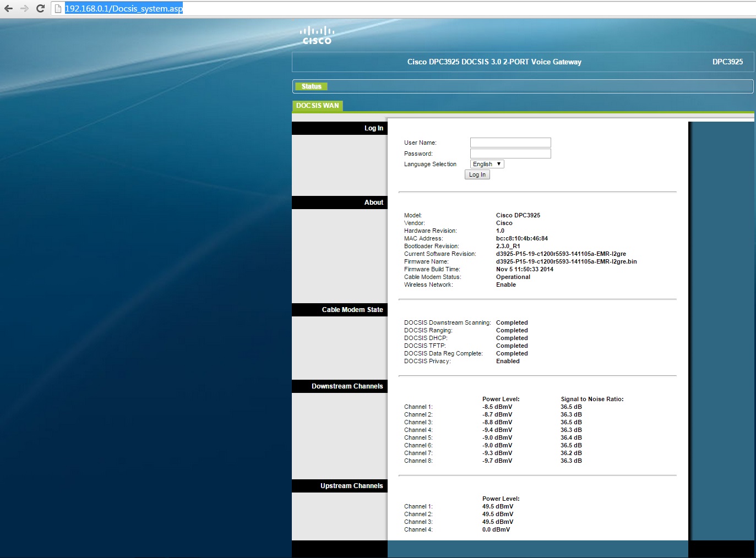Click the Firmware Build Time value
756x558 pixels.
pos(525,269)
